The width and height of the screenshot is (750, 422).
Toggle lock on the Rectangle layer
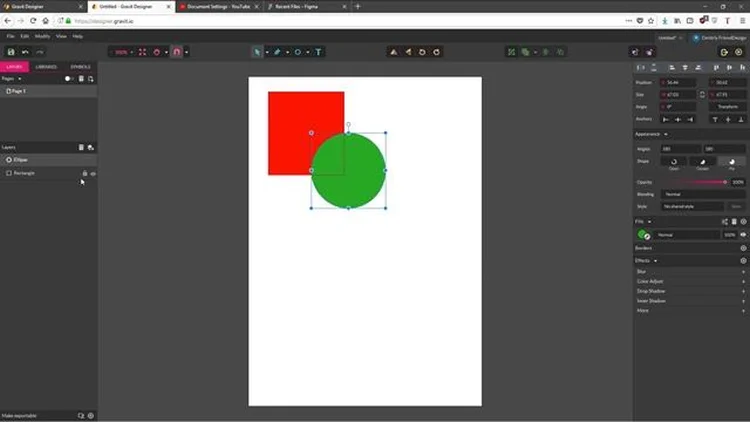pyautogui.click(x=85, y=173)
